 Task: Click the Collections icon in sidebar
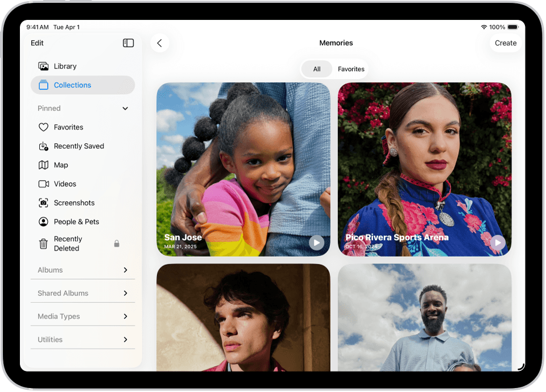(x=43, y=85)
